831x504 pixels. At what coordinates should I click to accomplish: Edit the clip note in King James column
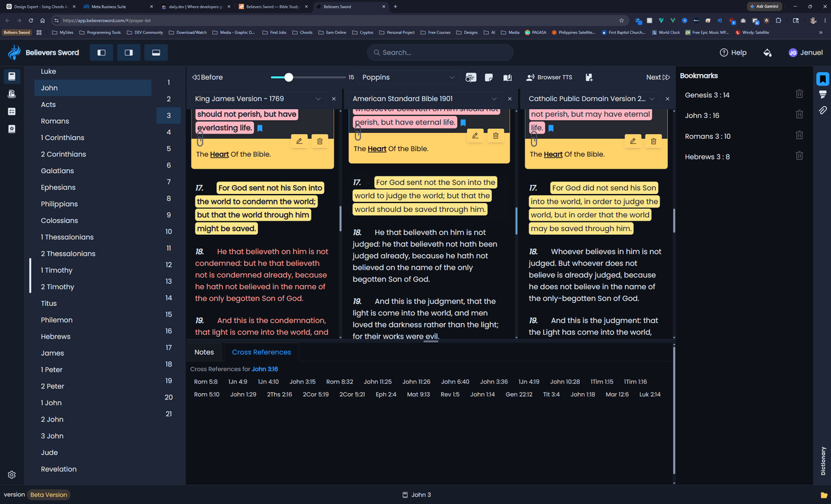(x=299, y=141)
